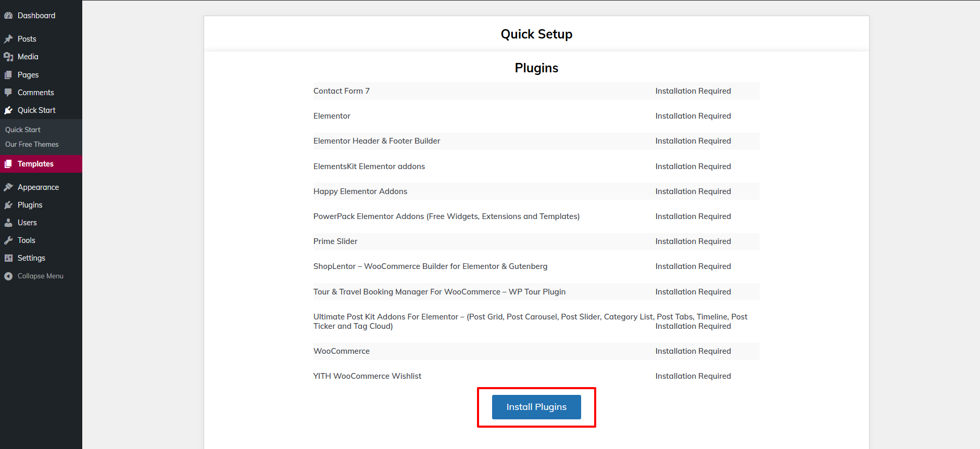Select the Elementor plugin row text
This screenshot has width=980, height=449.
332,116
